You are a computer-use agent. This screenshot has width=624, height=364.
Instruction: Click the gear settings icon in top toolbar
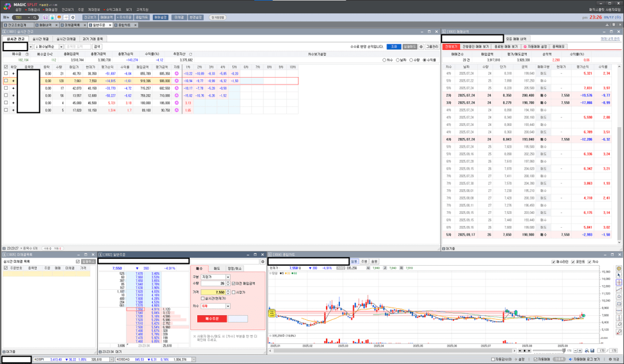coord(73,18)
